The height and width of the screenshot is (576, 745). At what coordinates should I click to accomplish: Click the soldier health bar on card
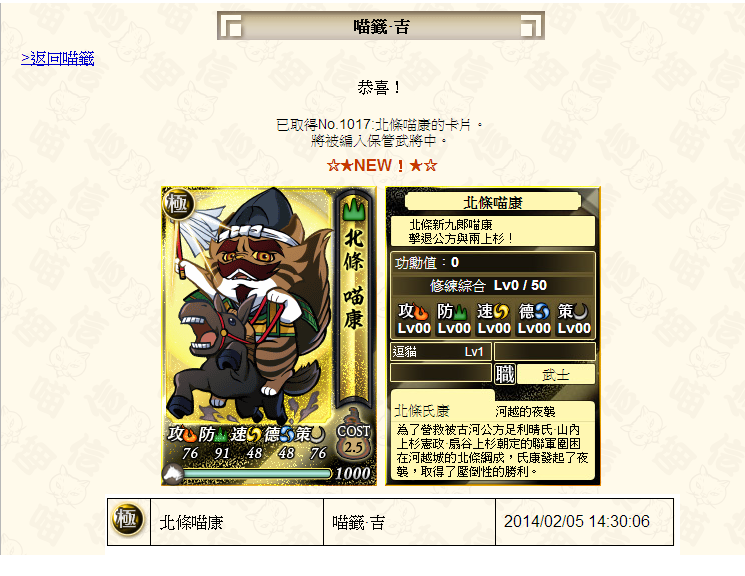[x=257, y=473]
